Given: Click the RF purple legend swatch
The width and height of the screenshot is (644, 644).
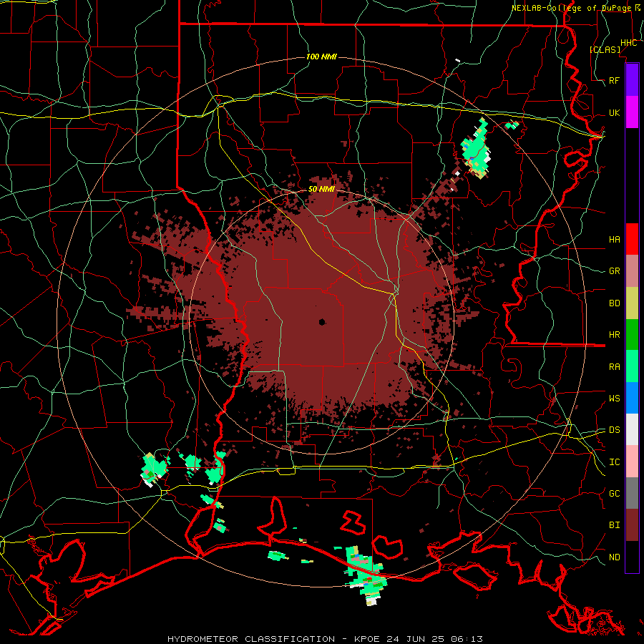Looking at the screenshot, I should pos(632,80).
